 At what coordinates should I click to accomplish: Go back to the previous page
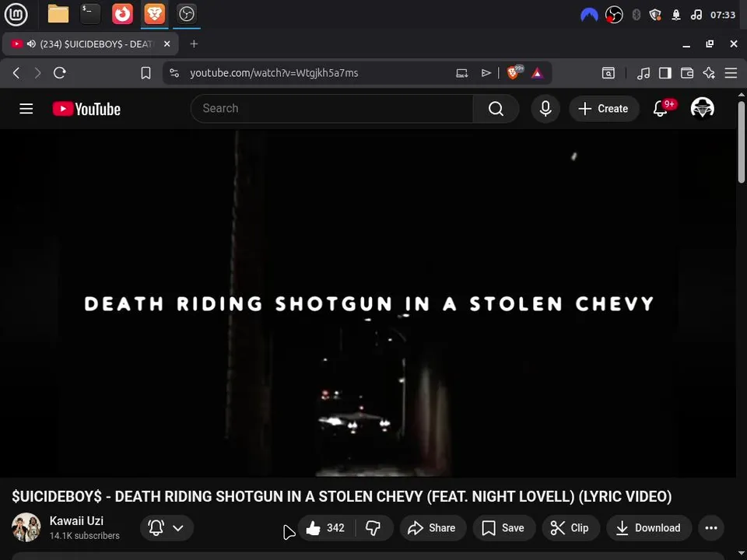(x=16, y=73)
